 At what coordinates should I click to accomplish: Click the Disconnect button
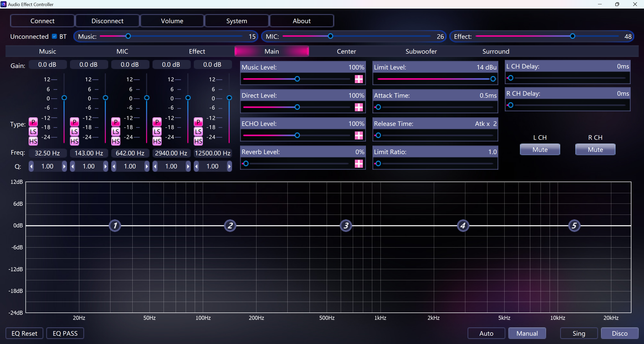[x=107, y=21]
